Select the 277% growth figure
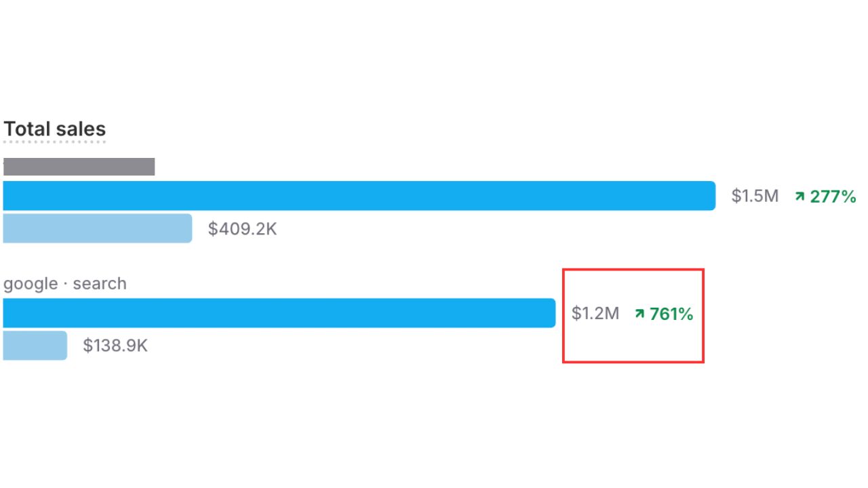868x488 pixels. tap(833, 197)
